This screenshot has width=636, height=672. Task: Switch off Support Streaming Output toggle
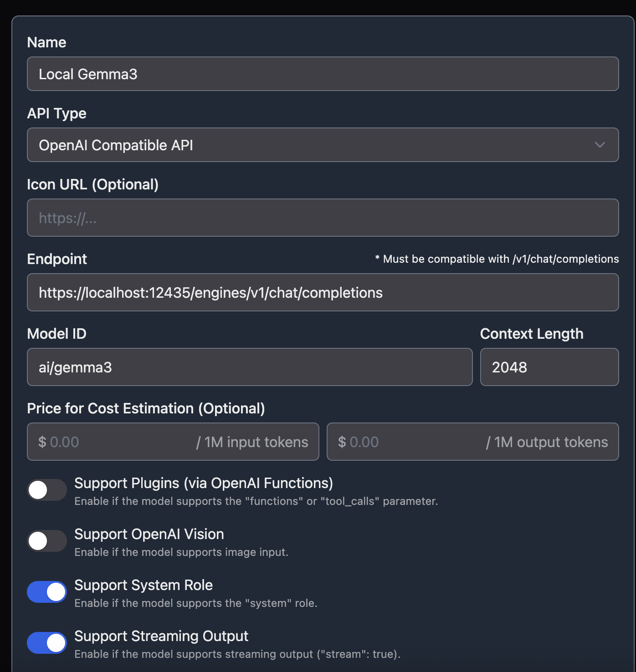pos(47,643)
